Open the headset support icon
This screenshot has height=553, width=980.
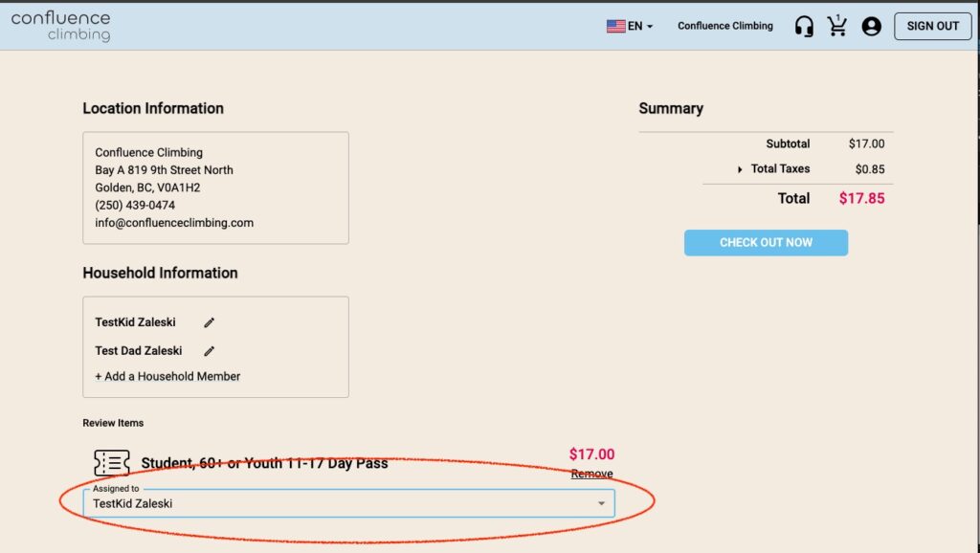(804, 26)
